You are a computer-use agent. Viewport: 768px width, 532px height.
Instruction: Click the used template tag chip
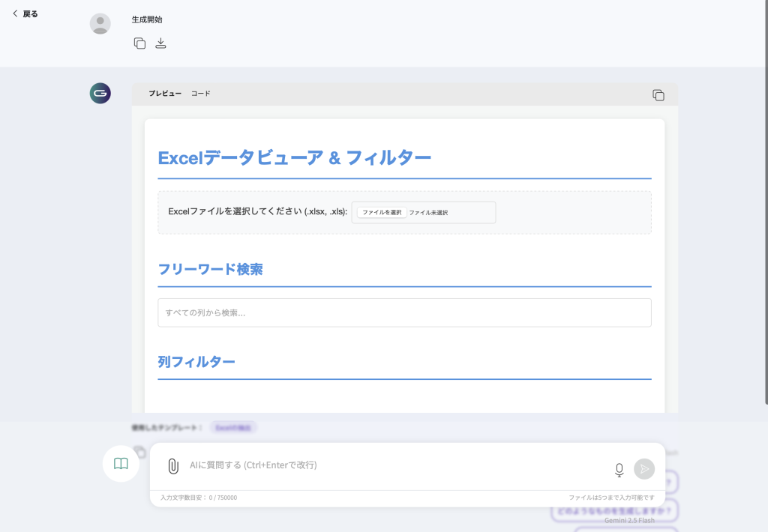232,427
